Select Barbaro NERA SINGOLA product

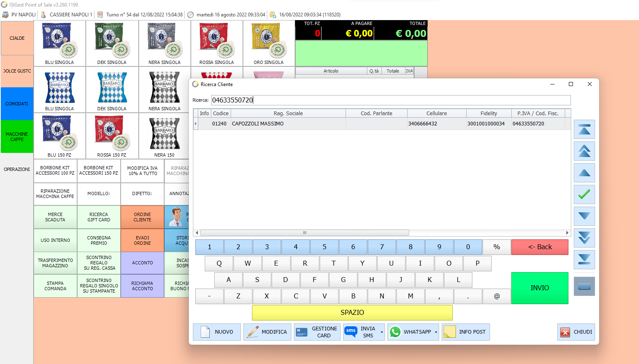pos(165,90)
